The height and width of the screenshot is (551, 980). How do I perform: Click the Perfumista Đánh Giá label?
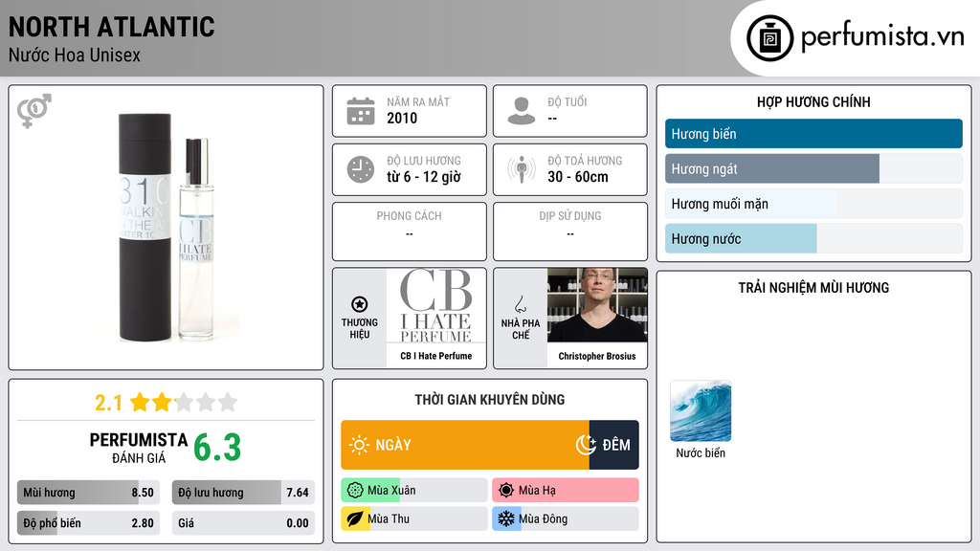tap(138, 448)
